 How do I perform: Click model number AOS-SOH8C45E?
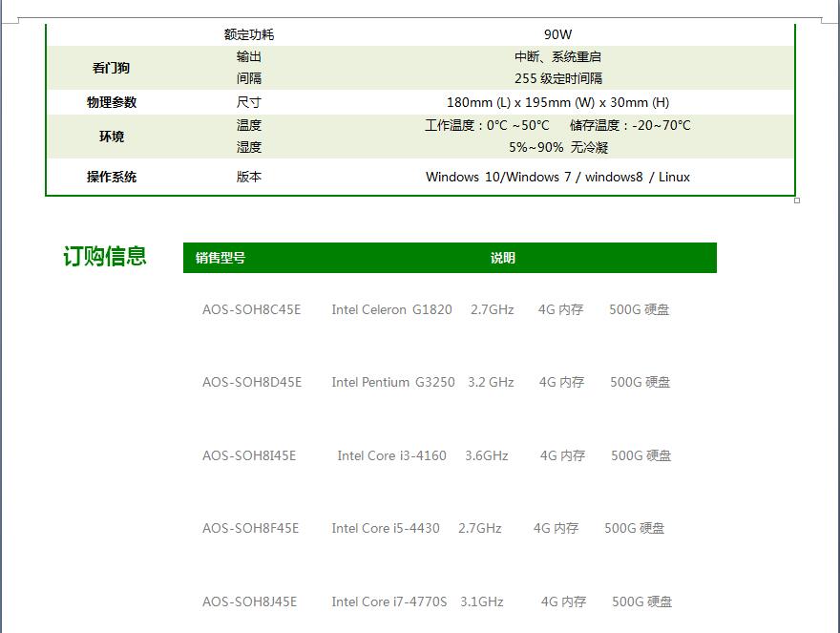[x=251, y=309]
